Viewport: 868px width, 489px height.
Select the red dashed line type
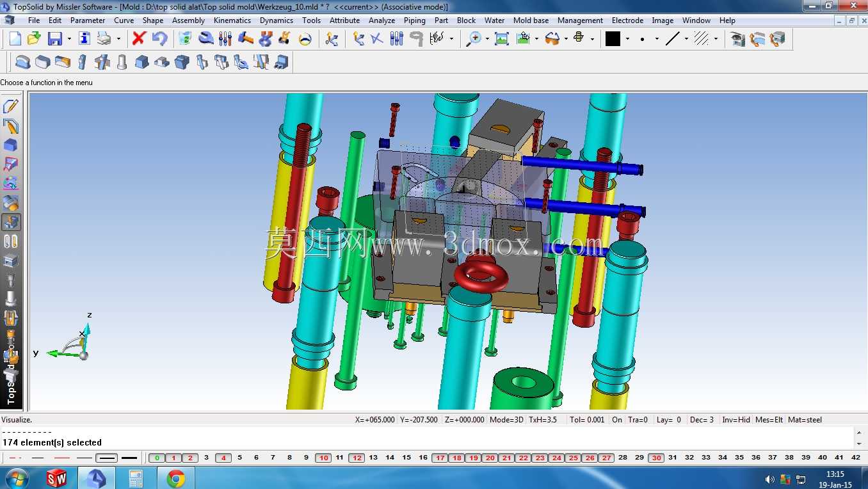click(16, 458)
